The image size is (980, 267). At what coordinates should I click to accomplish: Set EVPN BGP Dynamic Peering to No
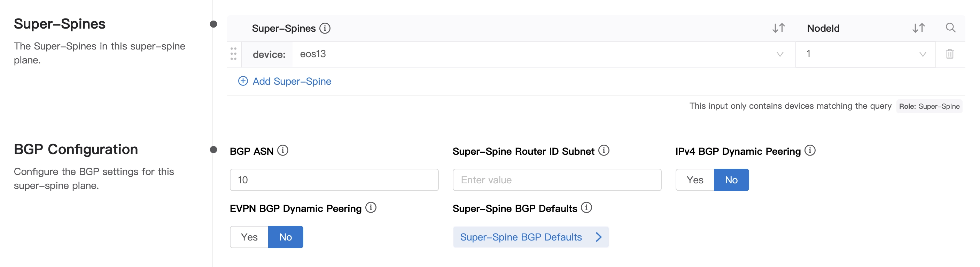(x=285, y=237)
